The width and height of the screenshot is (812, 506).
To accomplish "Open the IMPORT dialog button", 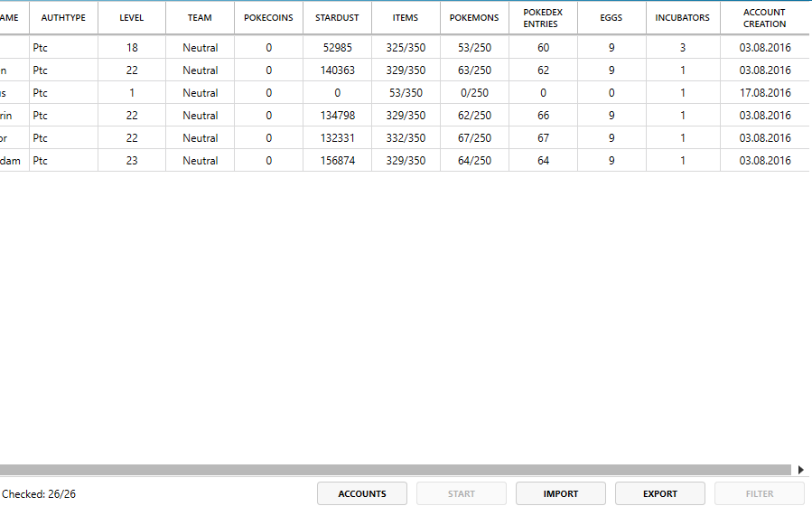I will click(561, 493).
